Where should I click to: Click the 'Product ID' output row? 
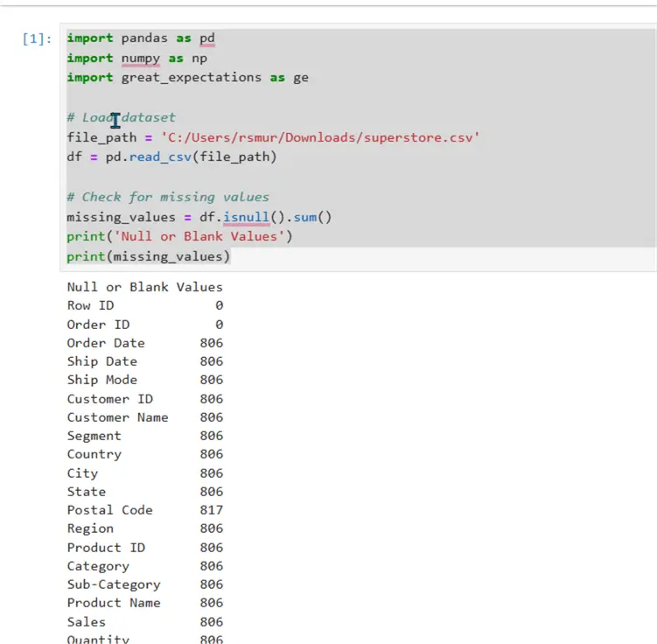coord(145,548)
